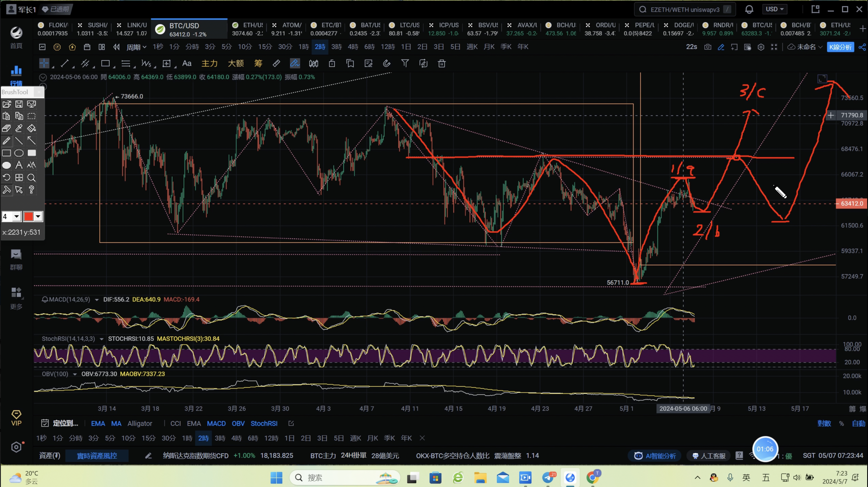Screen dimensions: 868x487
Task: Toggle the 自動 auto scale option
Action: [x=858, y=423]
